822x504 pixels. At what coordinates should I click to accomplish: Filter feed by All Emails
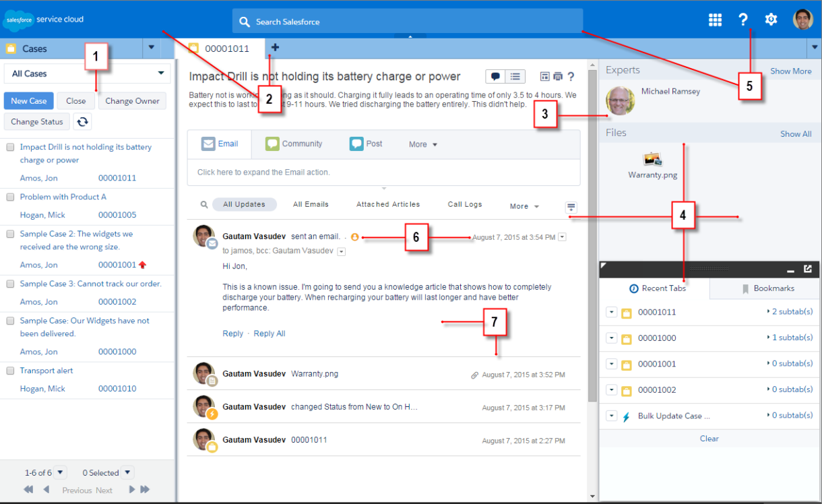pyautogui.click(x=311, y=204)
